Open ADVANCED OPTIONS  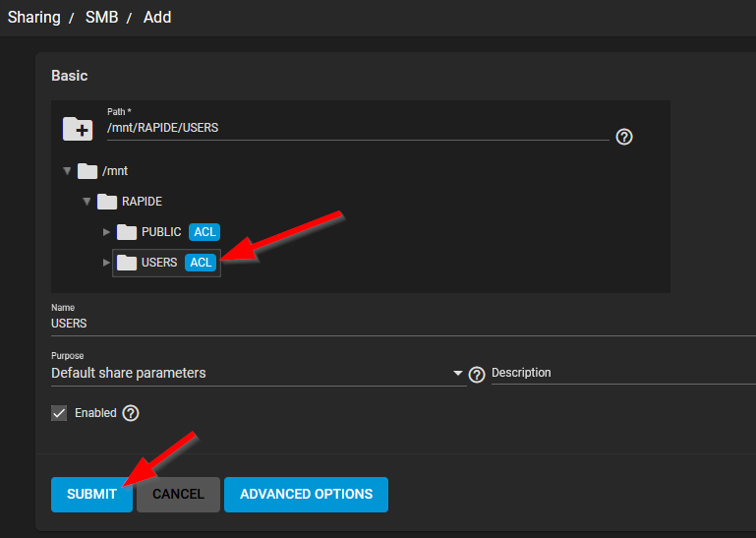click(306, 495)
